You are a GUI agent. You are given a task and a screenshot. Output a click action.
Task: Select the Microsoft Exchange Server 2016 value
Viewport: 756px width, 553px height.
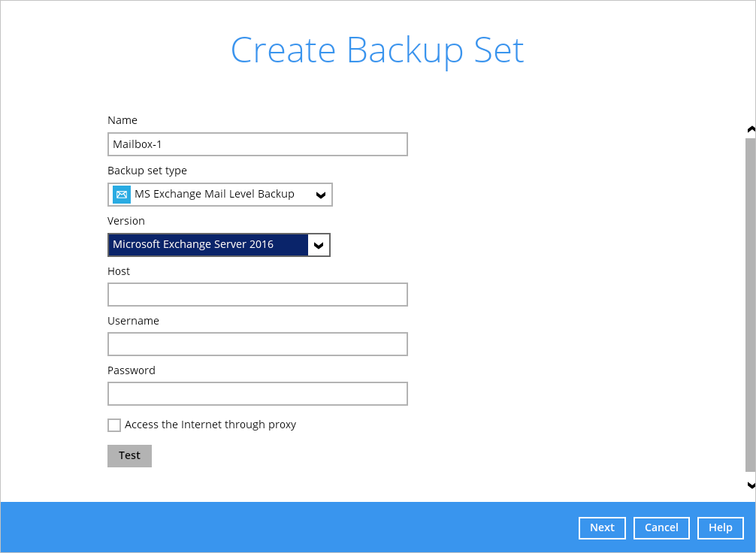click(208, 245)
